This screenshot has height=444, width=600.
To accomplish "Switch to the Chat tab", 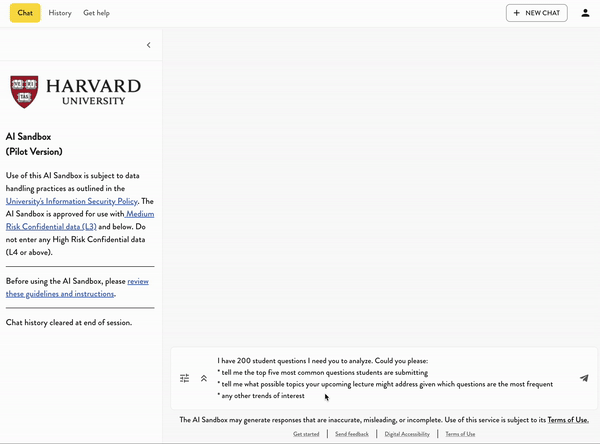I will pos(25,13).
